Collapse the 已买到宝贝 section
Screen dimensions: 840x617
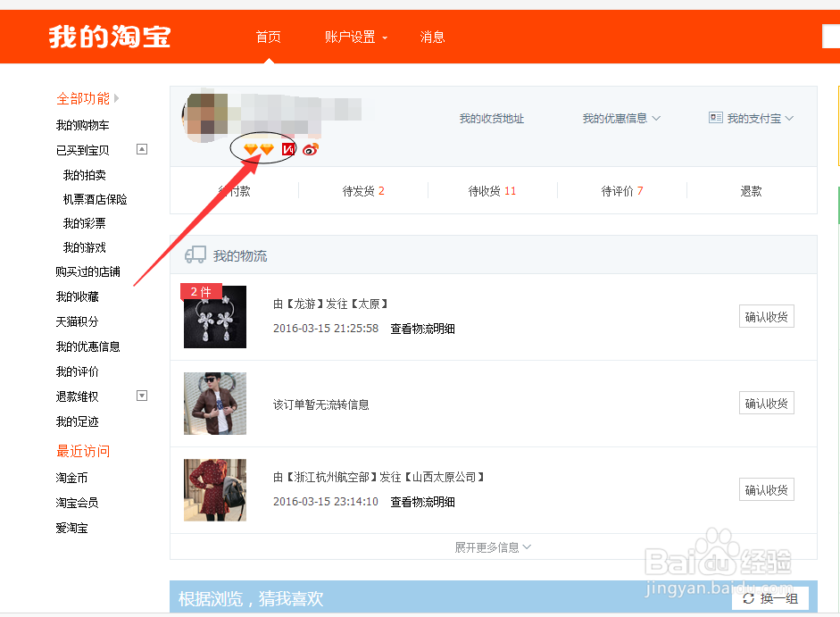[142, 149]
